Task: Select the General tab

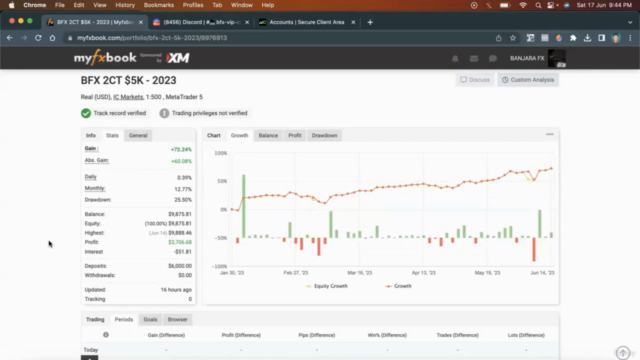Action: [x=138, y=136]
